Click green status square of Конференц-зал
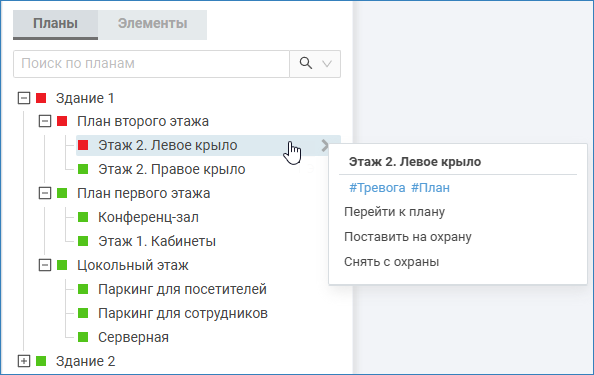The height and width of the screenshot is (375, 594). [x=83, y=217]
